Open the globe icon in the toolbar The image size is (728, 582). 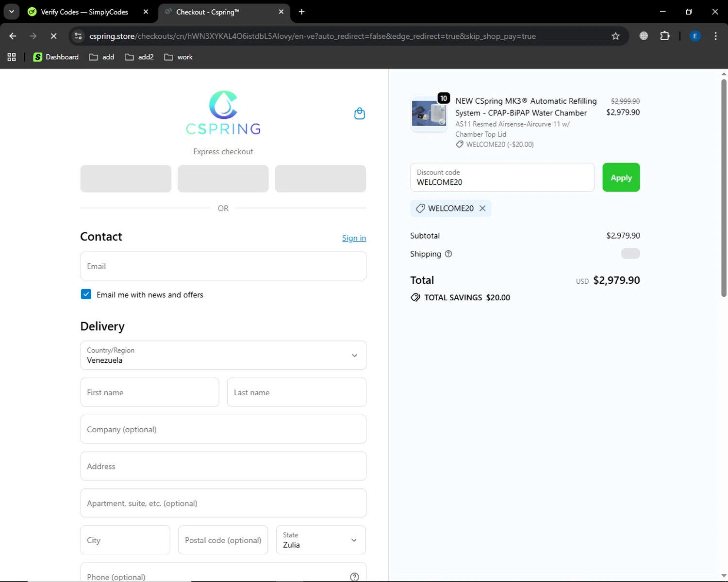tap(644, 36)
